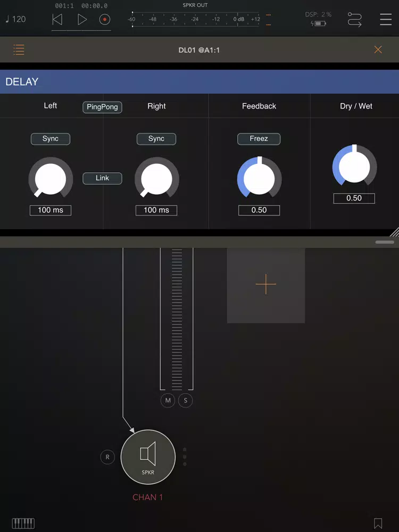Enable Sync for the Left delay
The width and height of the screenshot is (399, 532).
click(x=50, y=139)
